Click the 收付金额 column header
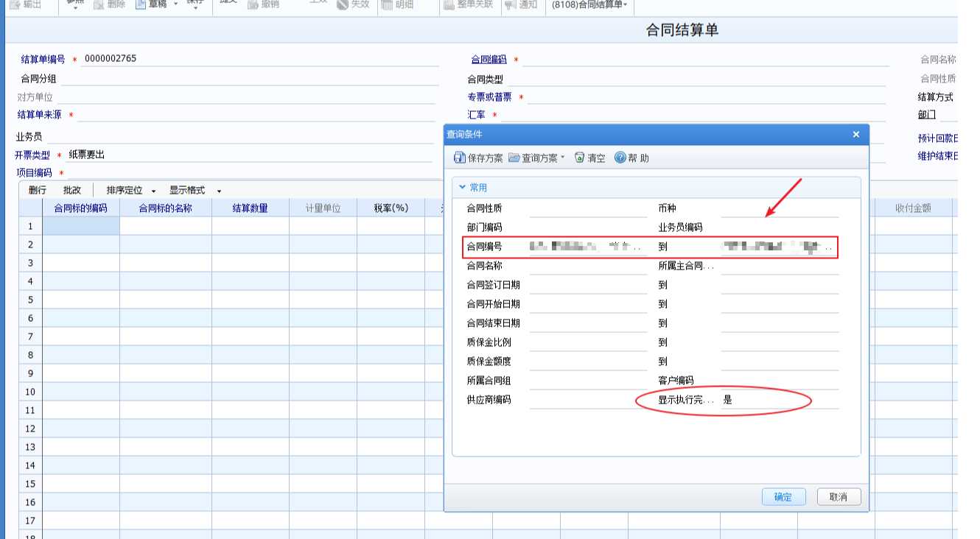This screenshot has width=980, height=539. 914,208
